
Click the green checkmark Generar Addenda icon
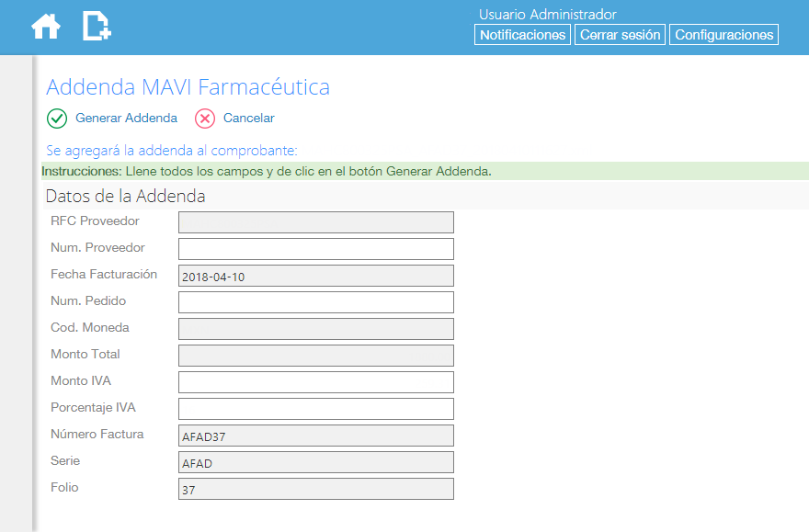57,119
